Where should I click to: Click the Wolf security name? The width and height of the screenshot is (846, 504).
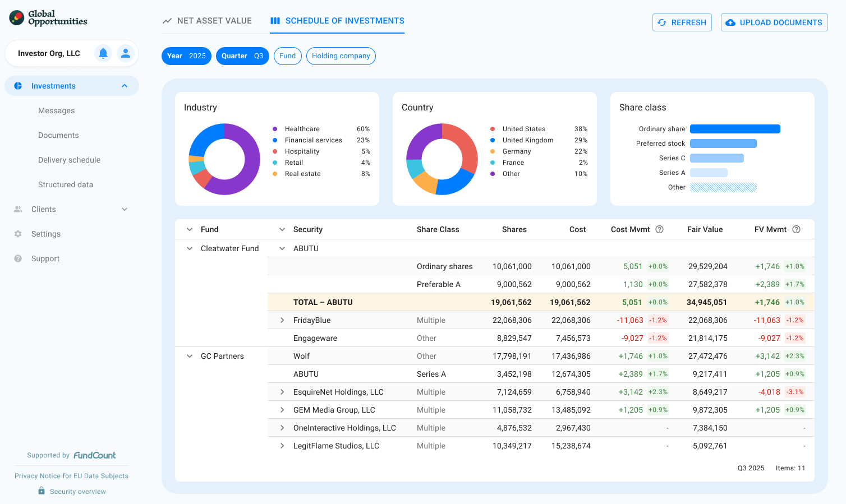pyautogui.click(x=301, y=356)
